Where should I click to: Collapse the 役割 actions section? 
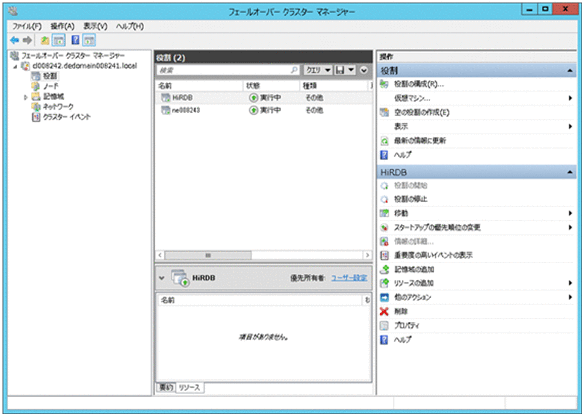(x=569, y=70)
